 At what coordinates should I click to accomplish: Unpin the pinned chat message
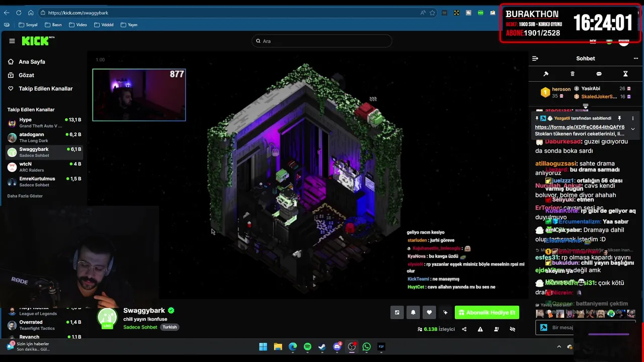619,119
